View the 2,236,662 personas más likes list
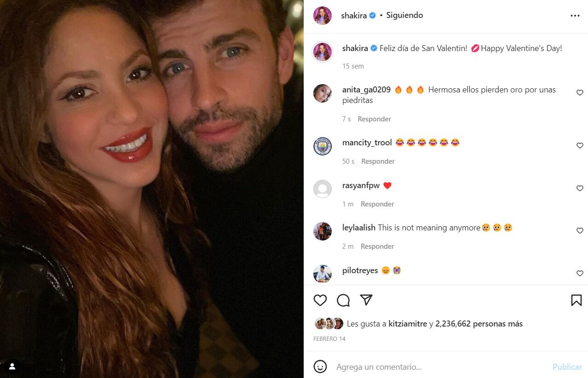 coord(478,324)
